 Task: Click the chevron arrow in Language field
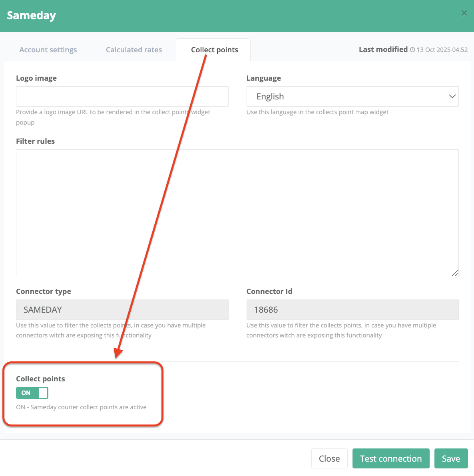point(452,96)
